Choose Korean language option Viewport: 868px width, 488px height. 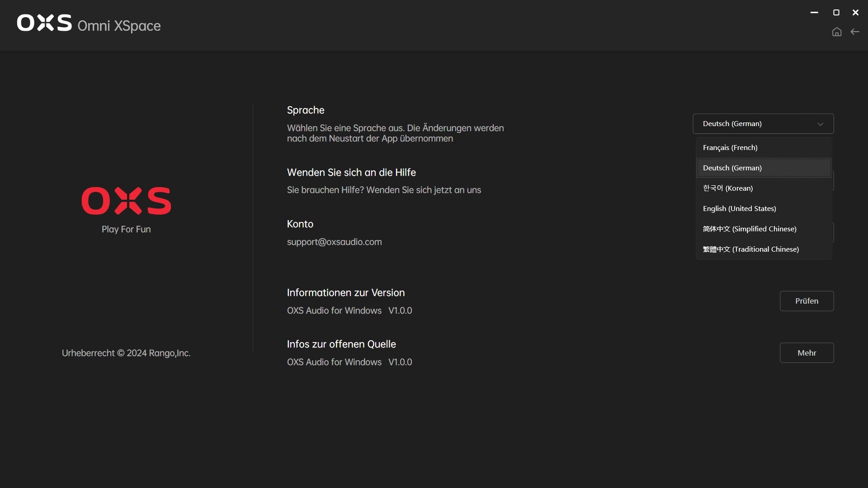pos(728,188)
